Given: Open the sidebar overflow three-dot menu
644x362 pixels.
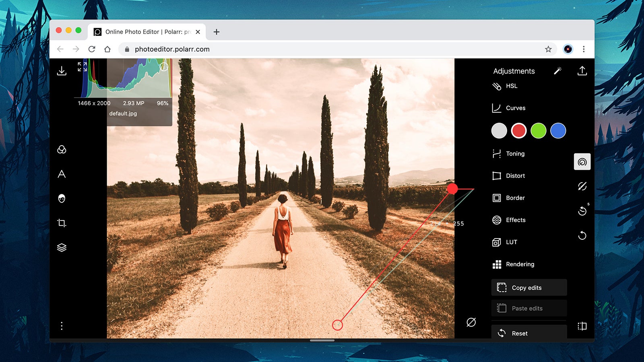Looking at the screenshot, I should [62, 326].
